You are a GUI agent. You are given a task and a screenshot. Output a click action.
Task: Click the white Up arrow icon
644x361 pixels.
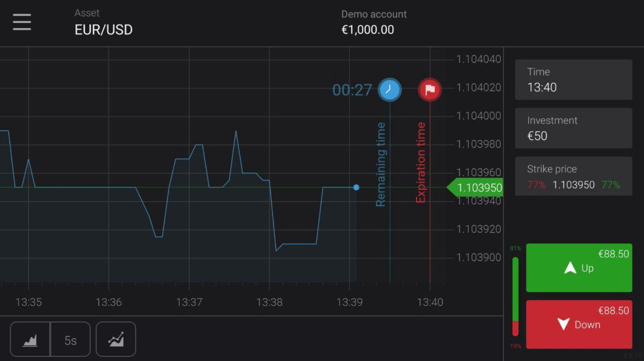coord(570,268)
